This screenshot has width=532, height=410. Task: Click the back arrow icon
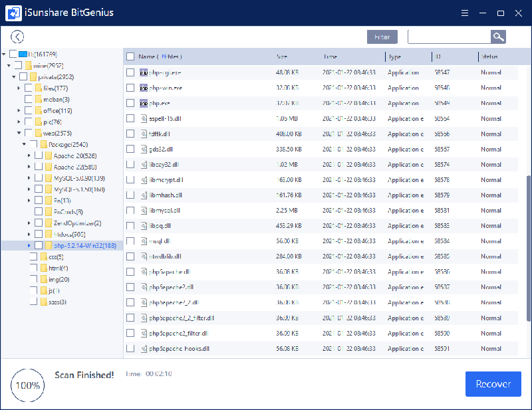tap(17, 37)
